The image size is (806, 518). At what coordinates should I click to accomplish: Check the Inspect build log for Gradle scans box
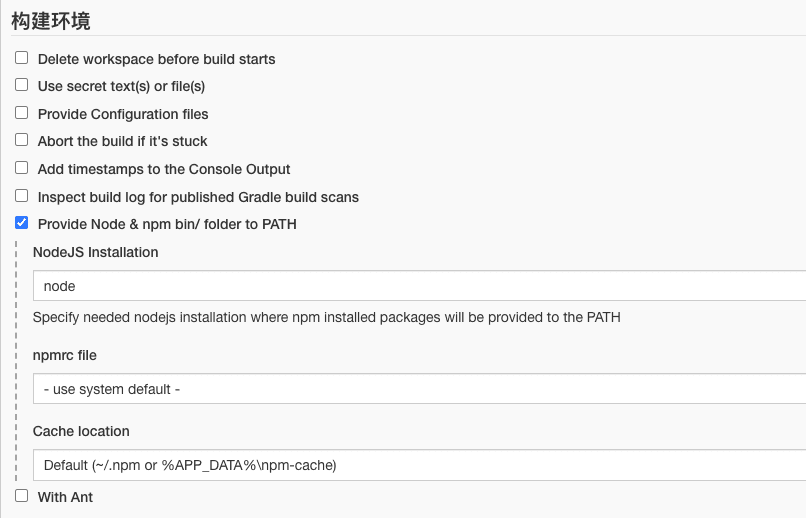[x=22, y=196]
